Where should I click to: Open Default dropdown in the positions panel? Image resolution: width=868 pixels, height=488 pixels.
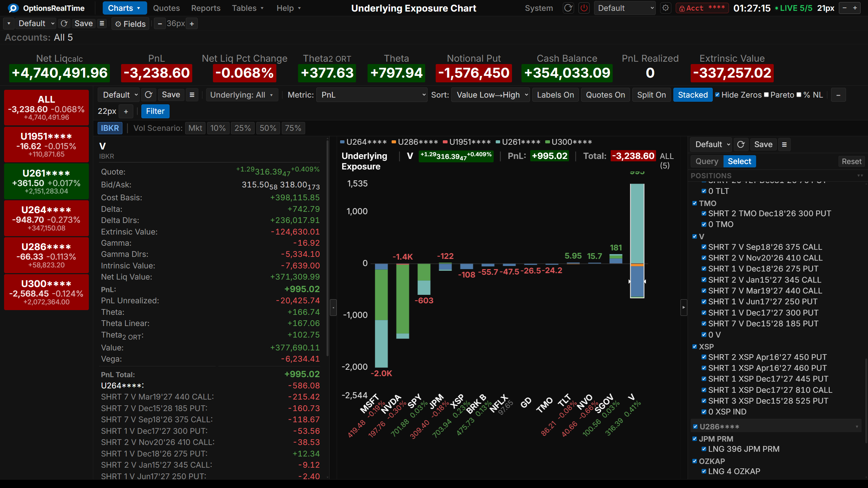tap(711, 145)
